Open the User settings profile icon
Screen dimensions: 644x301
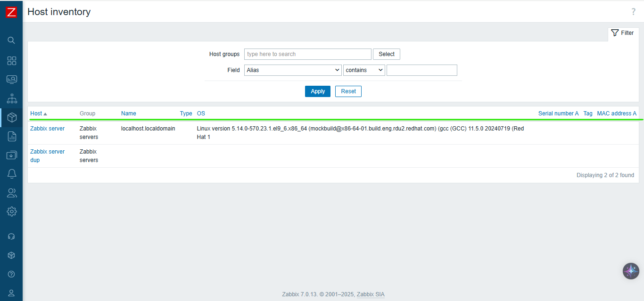[11, 293]
